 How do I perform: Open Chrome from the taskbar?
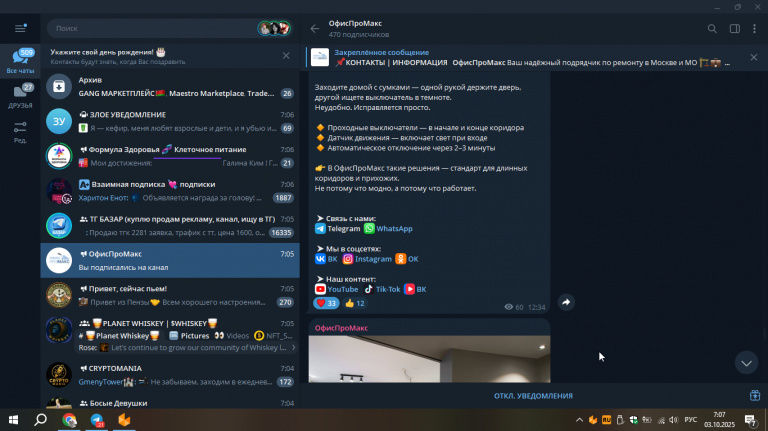tap(70, 420)
